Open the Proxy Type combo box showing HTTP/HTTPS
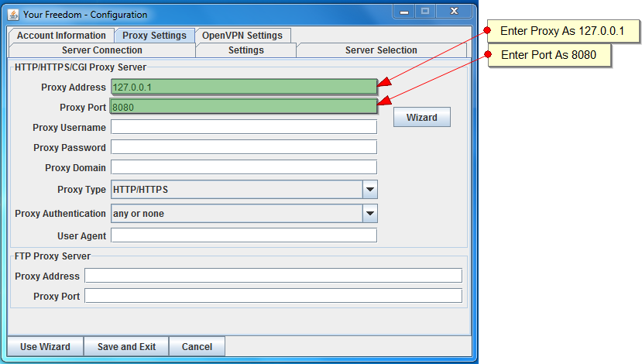 (244, 190)
